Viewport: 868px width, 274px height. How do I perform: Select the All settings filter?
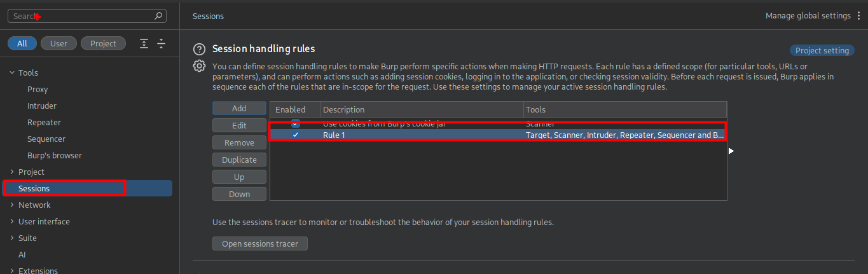[22, 43]
